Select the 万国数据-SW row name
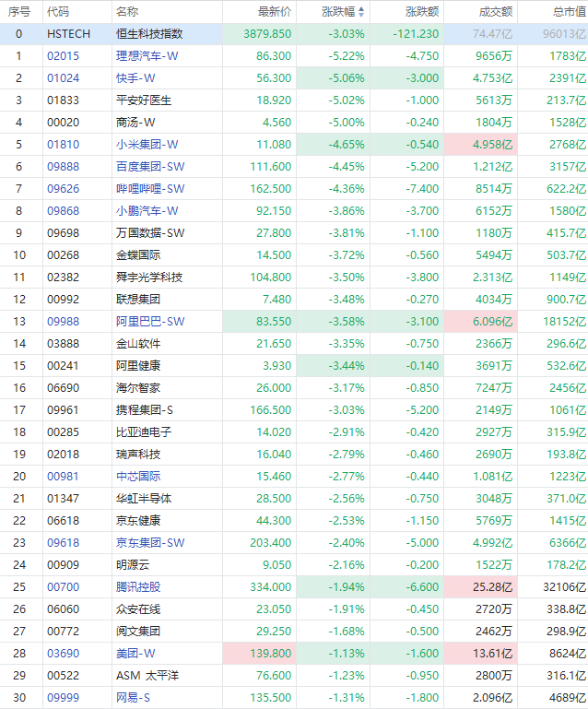Image resolution: width=588 pixels, height=709 pixels. (150, 233)
